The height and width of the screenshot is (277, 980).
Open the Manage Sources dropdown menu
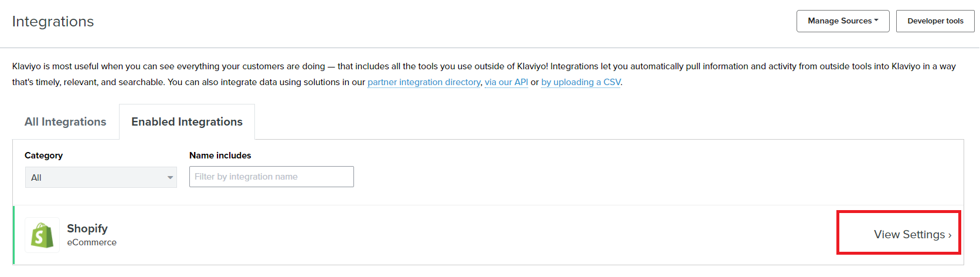[843, 21]
